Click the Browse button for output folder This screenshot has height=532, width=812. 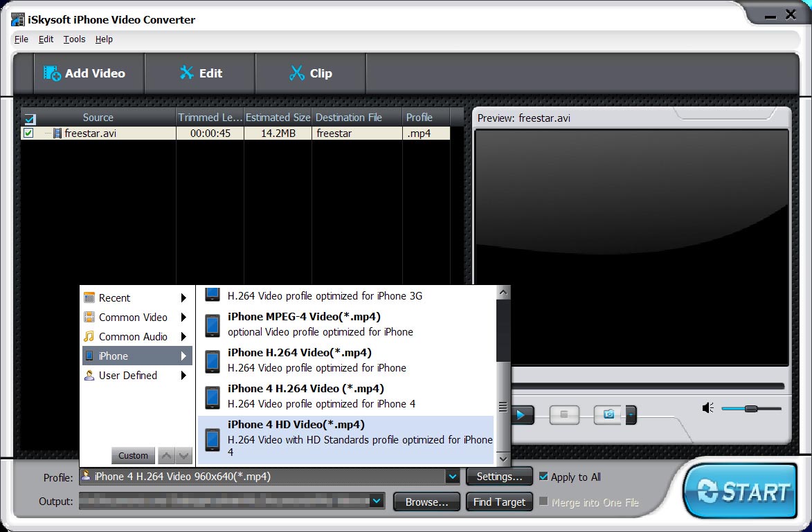[x=426, y=502]
